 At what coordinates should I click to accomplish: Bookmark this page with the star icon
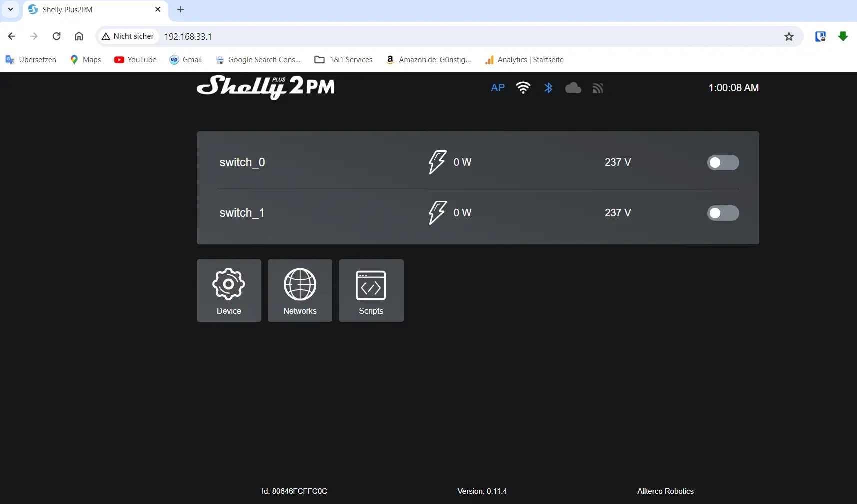tap(789, 36)
